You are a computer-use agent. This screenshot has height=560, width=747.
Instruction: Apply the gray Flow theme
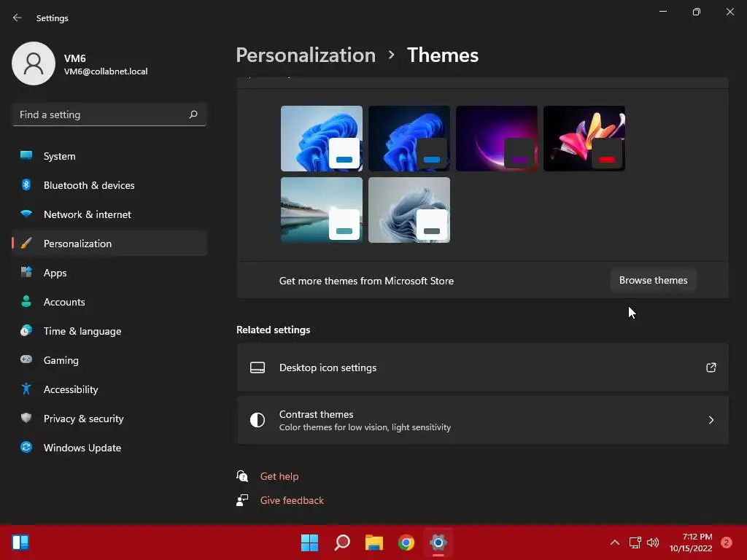point(409,210)
